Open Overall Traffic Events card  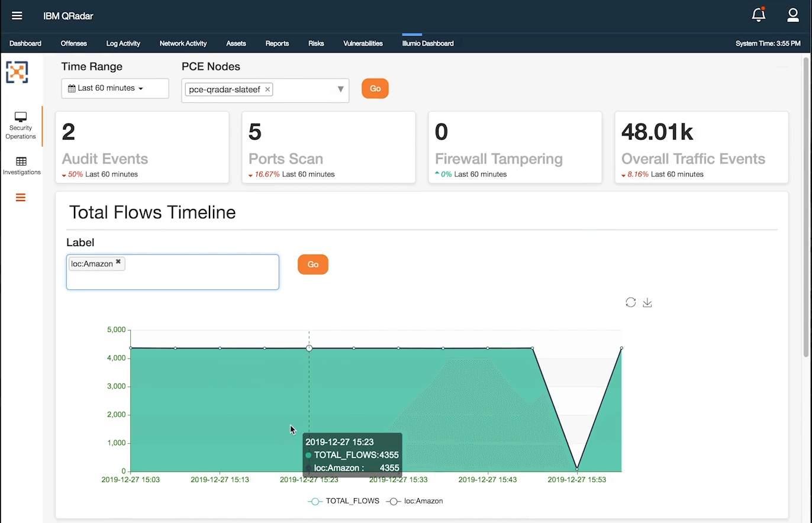point(701,147)
